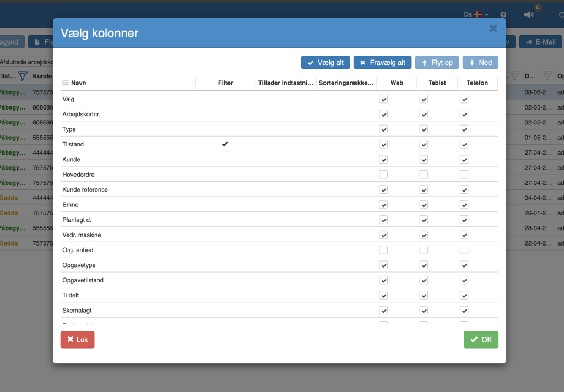Uncheck the Telefon checkbox for Type
The height and width of the screenshot is (392, 564).
(x=464, y=129)
